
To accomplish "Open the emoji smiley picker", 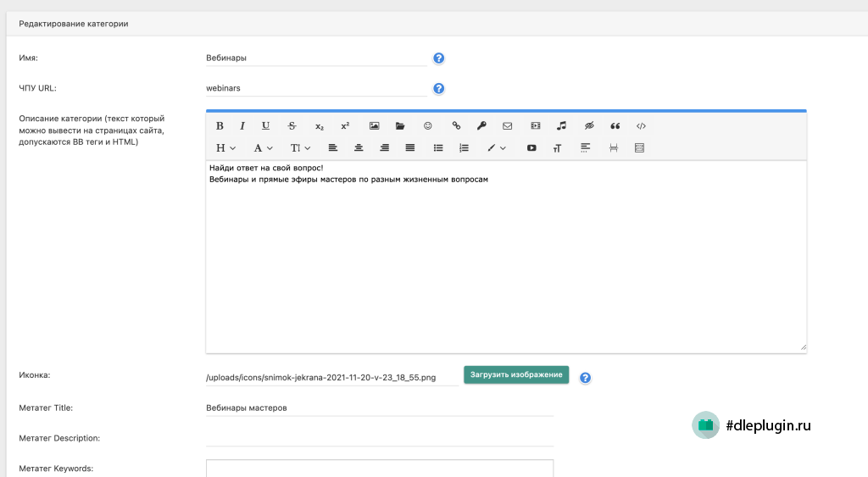I will [428, 126].
